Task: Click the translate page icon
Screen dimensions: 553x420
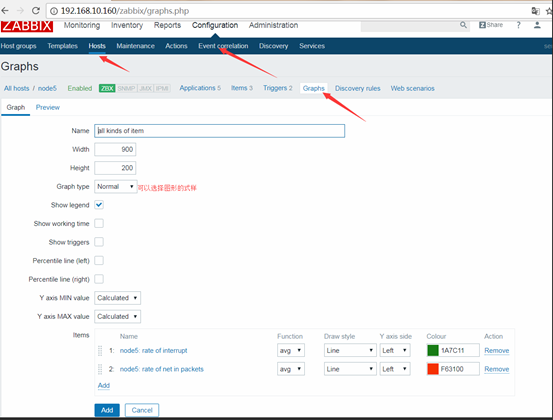Action: [x=535, y=11]
